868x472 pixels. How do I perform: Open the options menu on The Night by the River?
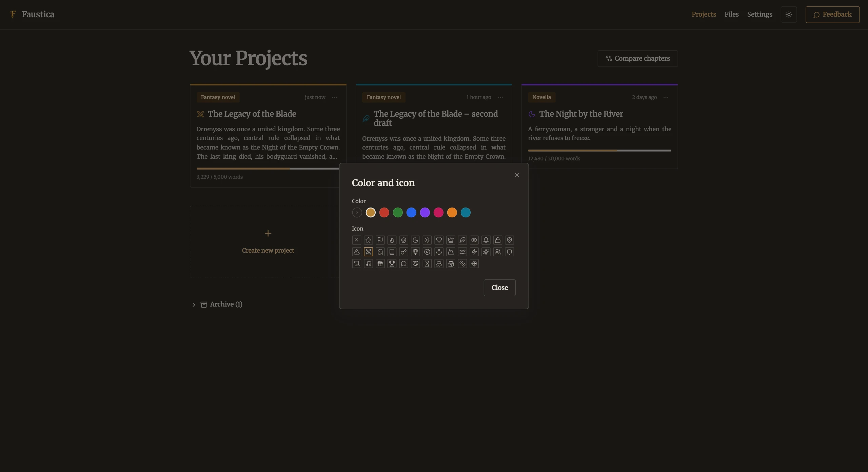click(x=666, y=97)
